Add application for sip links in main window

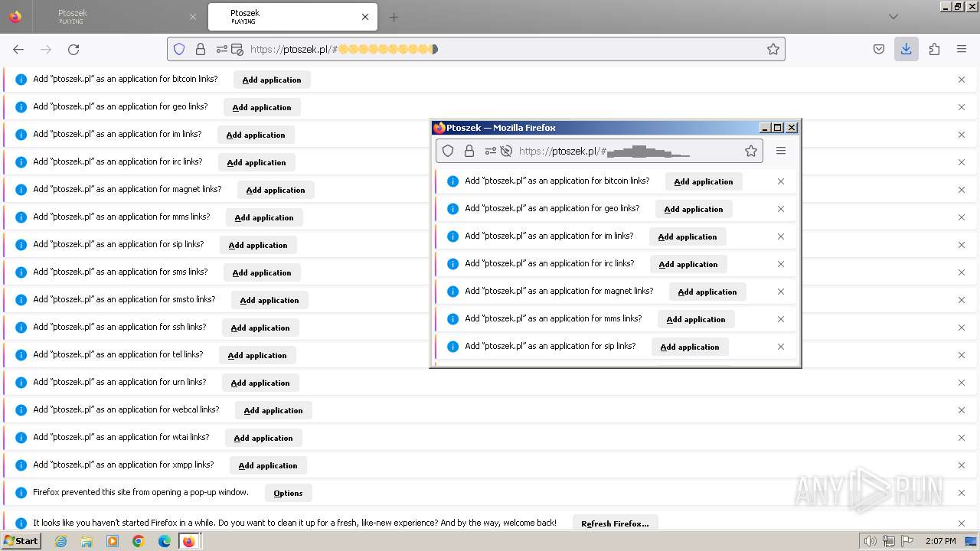[x=258, y=245]
